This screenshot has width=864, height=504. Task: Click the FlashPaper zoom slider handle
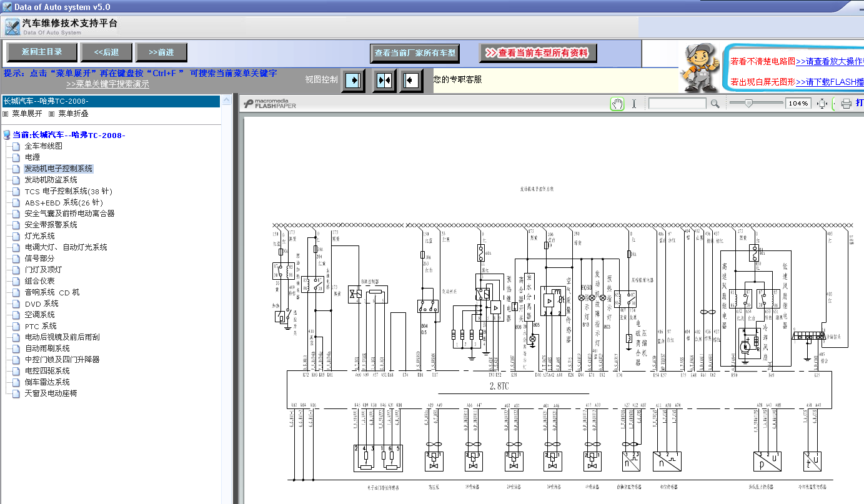point(748,103)
